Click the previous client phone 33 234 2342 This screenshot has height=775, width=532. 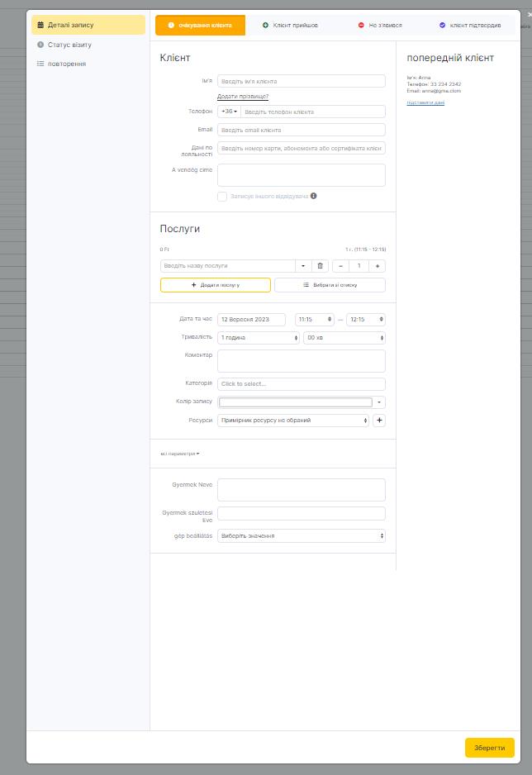tap(445, 84)
